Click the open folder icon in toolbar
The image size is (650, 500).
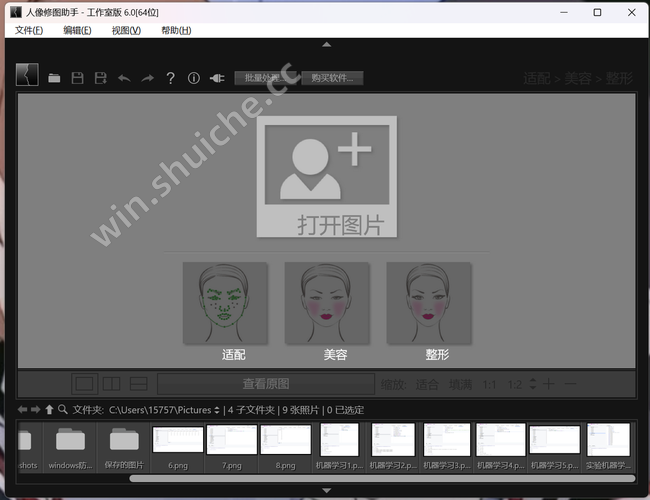(x=54, y=78)
